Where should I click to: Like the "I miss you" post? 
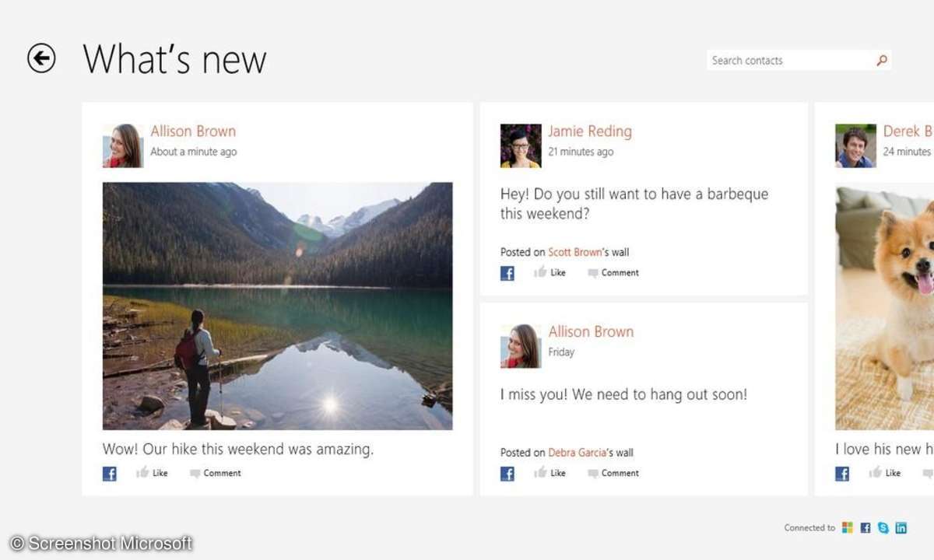pos(550,473)
